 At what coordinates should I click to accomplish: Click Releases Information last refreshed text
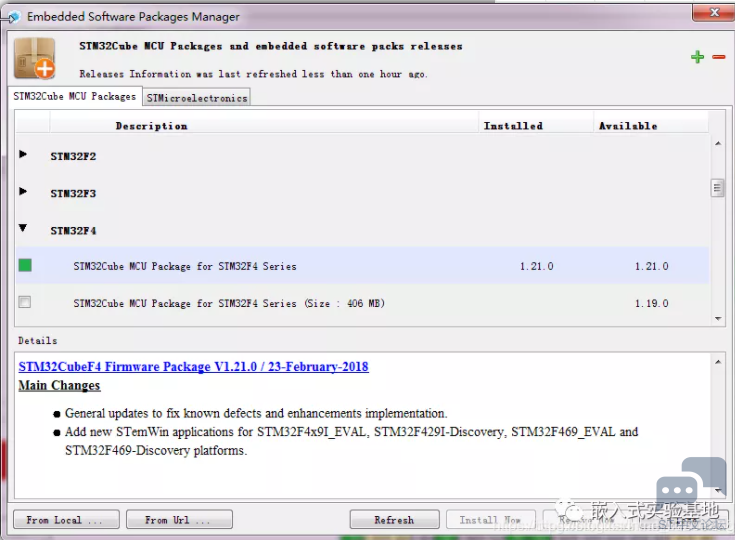click(x=253, y=74)
